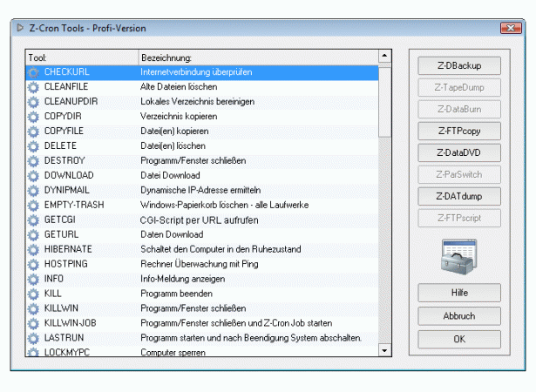The image size is (536, 392).
Task: Click the gear icon beside DELETE
Action: coord(33,146)
